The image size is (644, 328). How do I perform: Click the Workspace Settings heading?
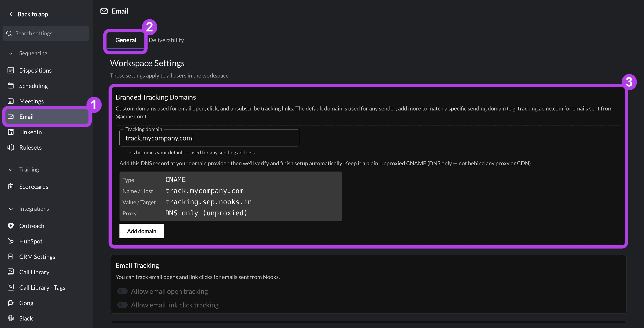click(x=147, y=63)
